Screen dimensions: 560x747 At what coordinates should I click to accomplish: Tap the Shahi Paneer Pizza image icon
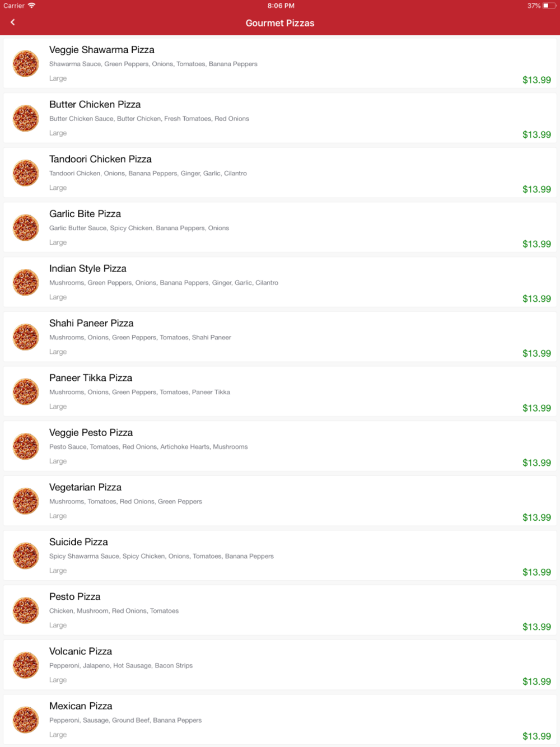(x=26, y=337)
